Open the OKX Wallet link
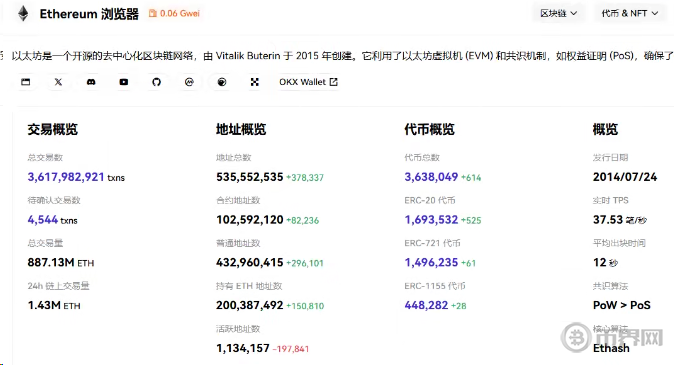Viewport: 674px width, 365px height. (x=308, y=82)
